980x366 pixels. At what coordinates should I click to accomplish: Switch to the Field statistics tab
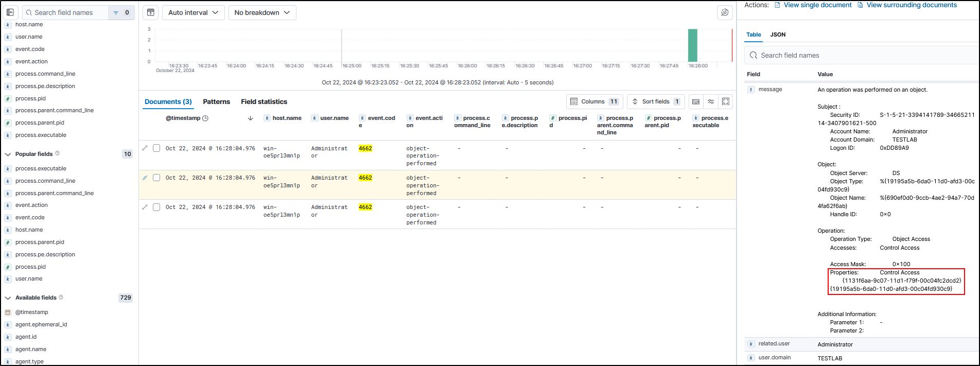click(264, 102)
